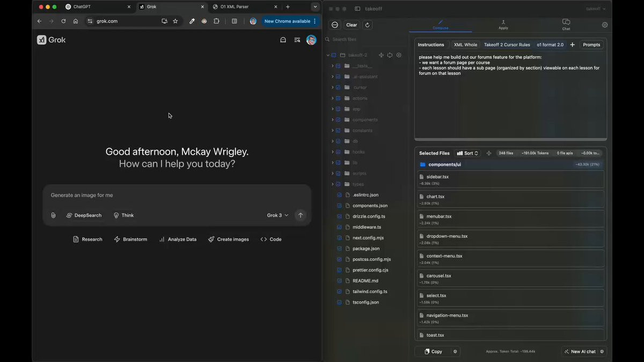Switch to the ChatGPT browser tab

click(x=96, y=7)
